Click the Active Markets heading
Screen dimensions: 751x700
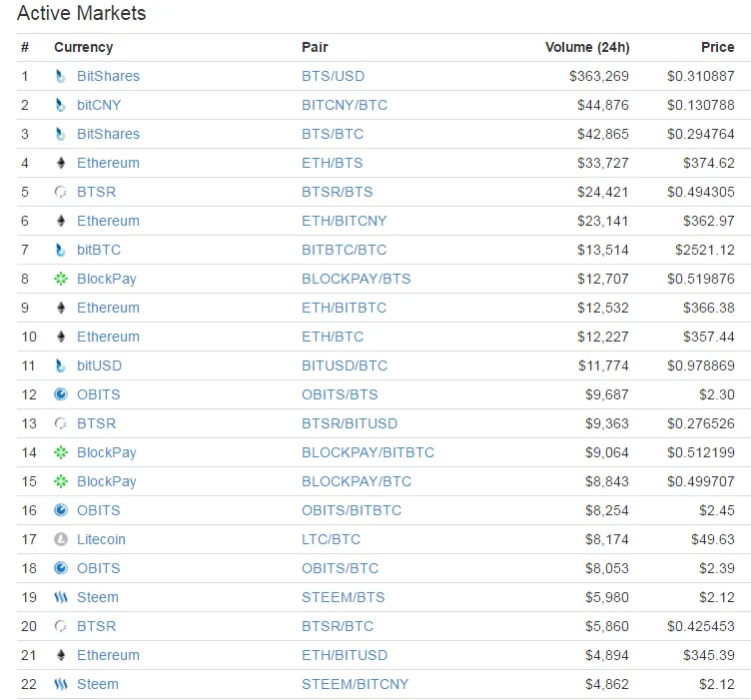[82, 13]
